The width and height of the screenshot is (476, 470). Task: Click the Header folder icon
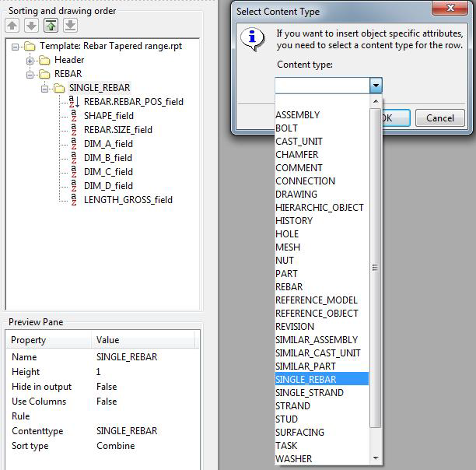[45, 60]
